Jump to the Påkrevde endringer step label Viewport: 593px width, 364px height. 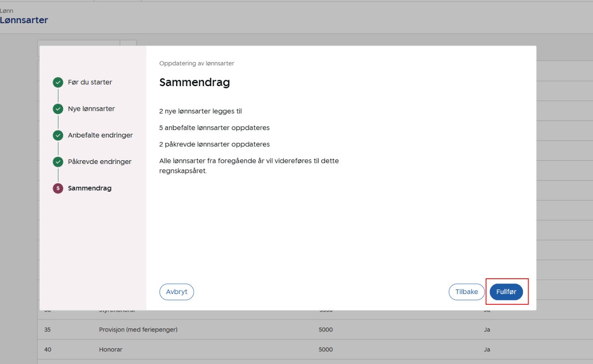100,162
